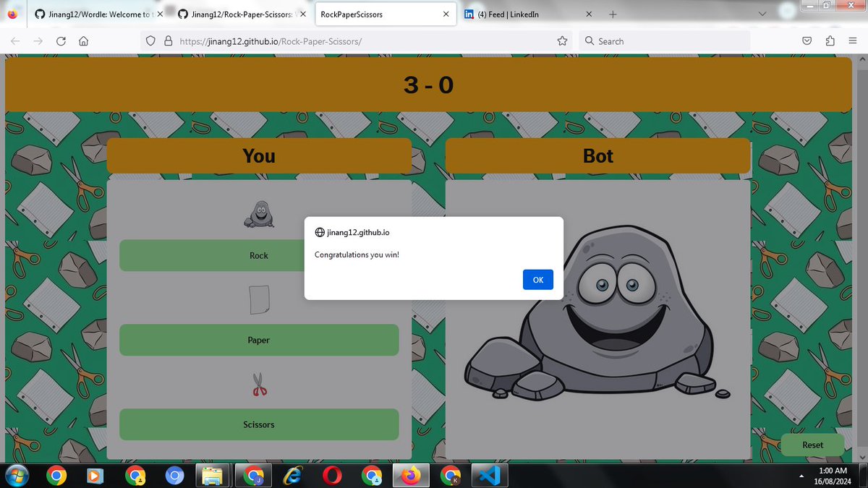Image resolution: width=868 pixels, height=488 pixels.
Task: Go forward one page
Action: [x=38, y=41]
